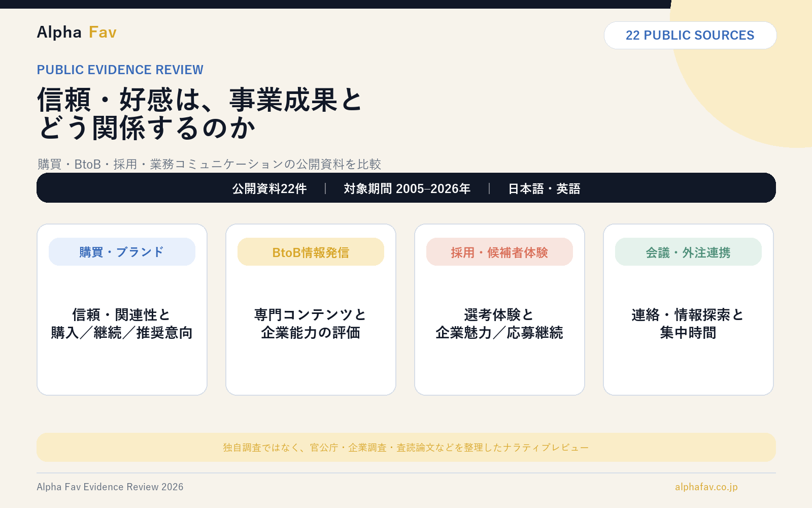This screenshot has width=812, height=508.
Task: Click the card text 信頼・関連性と
Action: click(121, 314)
